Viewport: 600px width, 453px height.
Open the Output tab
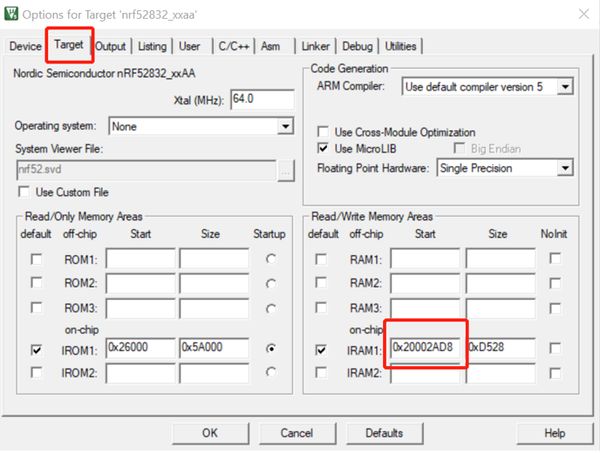coord(110,46)
